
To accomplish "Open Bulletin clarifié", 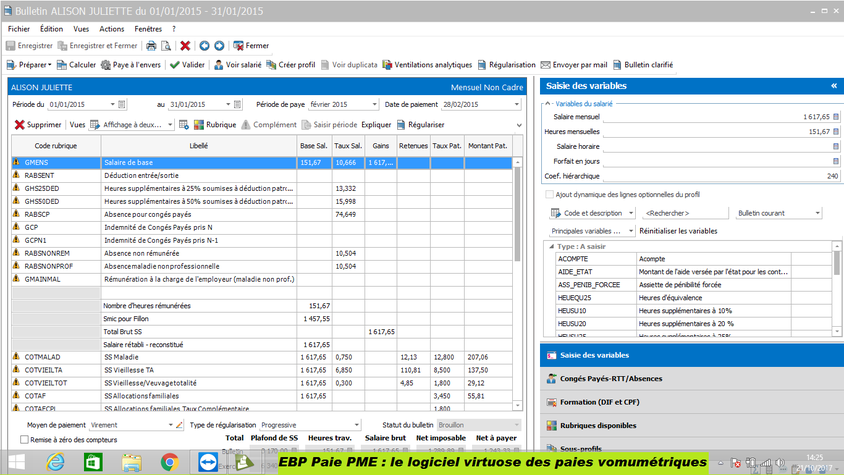I will tap(643, 65).
